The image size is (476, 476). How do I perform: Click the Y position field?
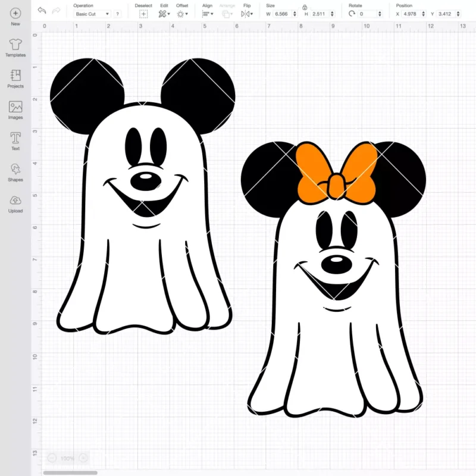446,14
